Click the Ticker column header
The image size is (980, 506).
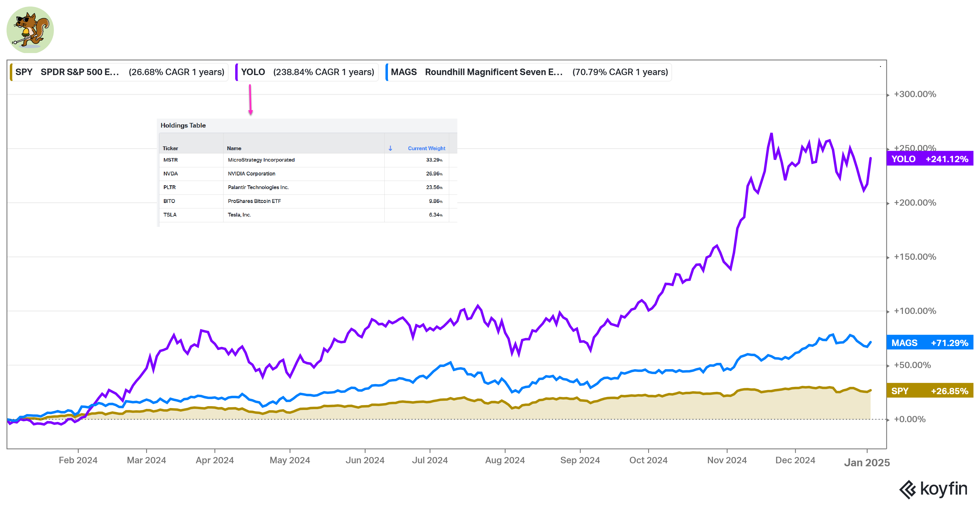click(170, 148)
